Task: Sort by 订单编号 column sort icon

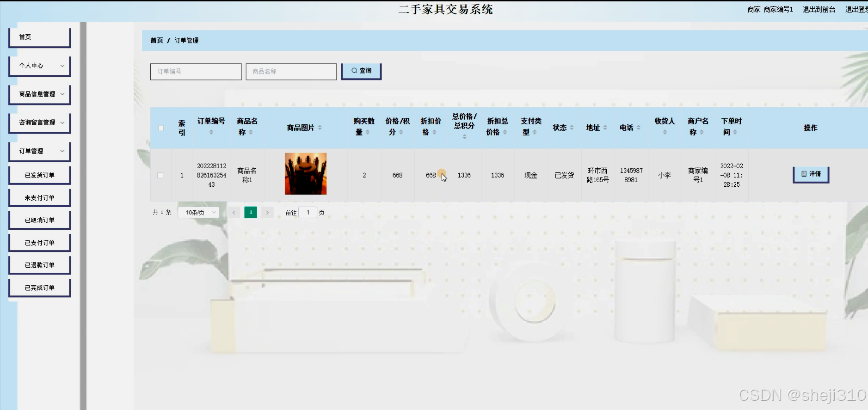Action: (211, 132)
